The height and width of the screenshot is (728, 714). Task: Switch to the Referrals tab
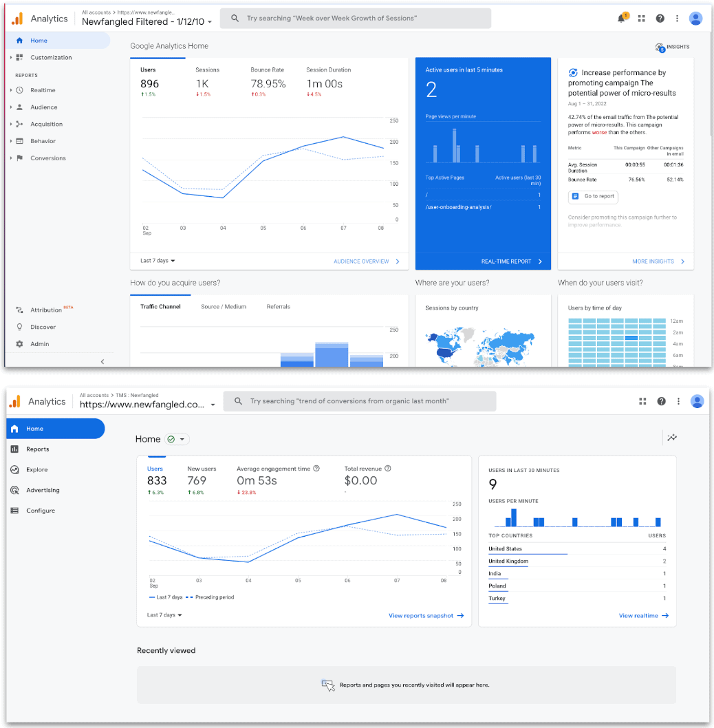[279, 306]
